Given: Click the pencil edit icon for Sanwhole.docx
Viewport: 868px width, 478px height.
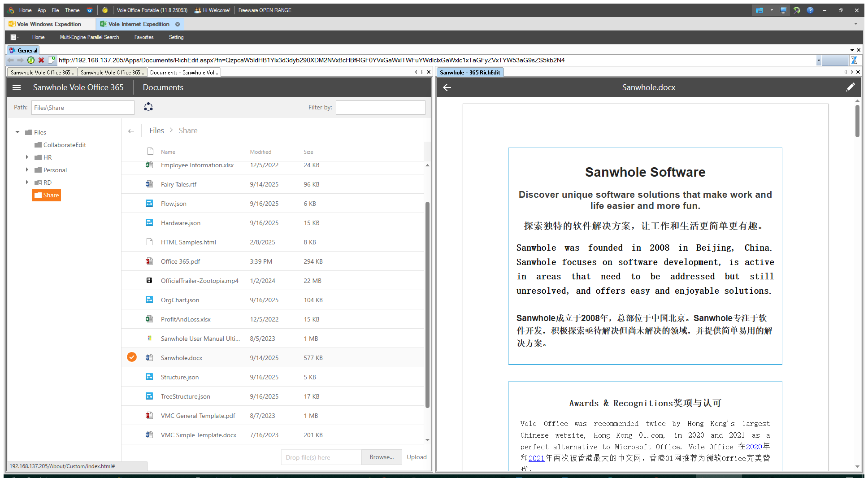Looking at the screenshot, I should pos(850,87).
